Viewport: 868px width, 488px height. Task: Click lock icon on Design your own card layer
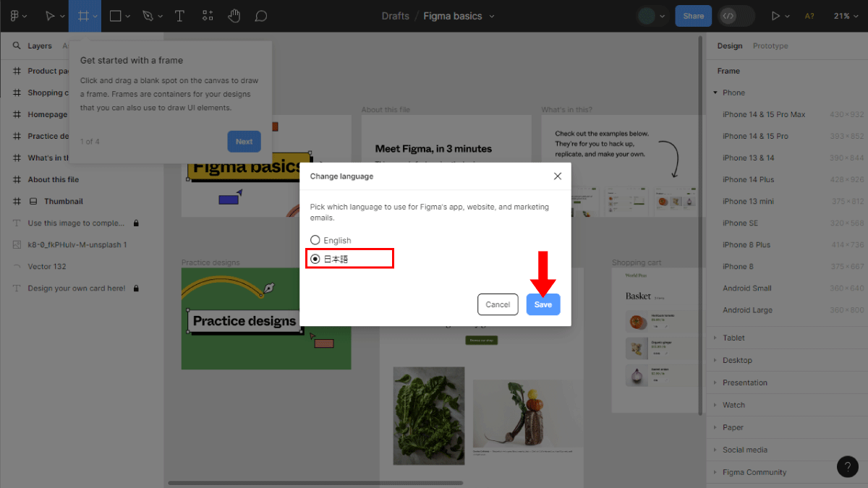(136, 288)
